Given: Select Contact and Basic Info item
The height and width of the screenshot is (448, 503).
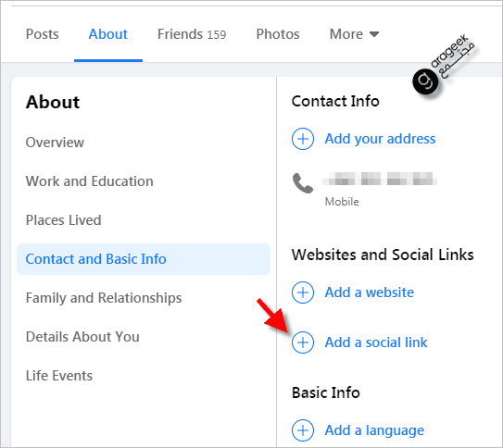Looking at the screenshot, I should click(x=144, y=259).
